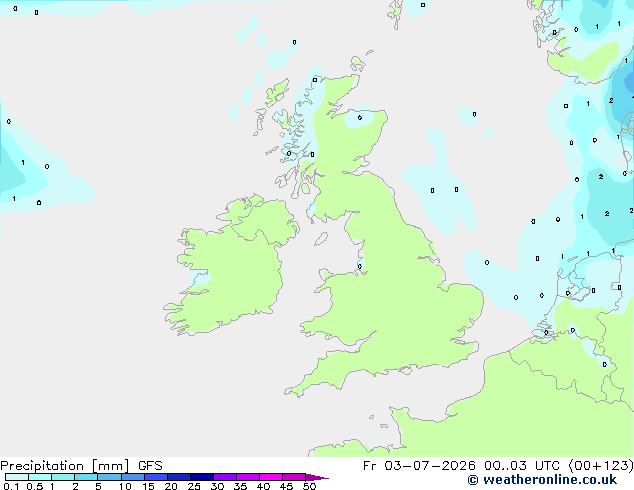The image size is (634, 490).
Task: Click the "0.5" legend scale label
Action: click(x=35, y=486)
